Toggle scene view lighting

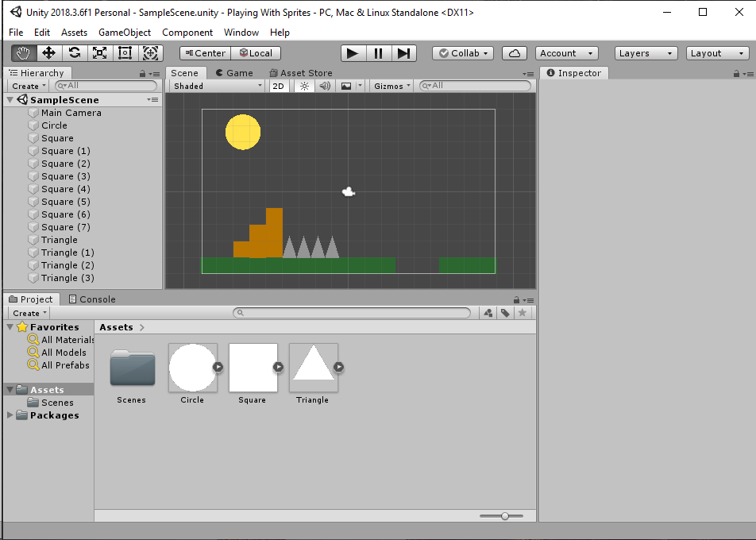point(305,85)
